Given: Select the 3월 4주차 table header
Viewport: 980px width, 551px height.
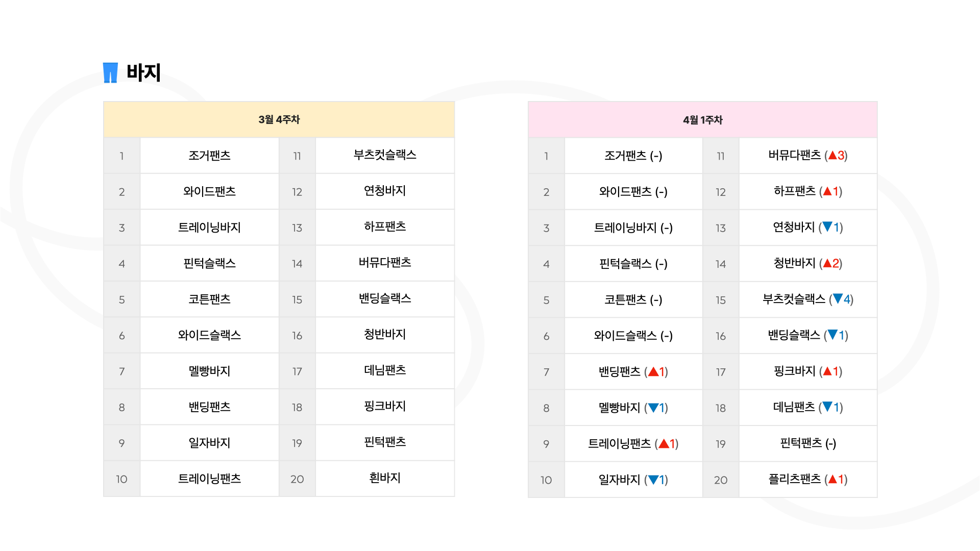Looking at the screenshot, I should (279, 119).
